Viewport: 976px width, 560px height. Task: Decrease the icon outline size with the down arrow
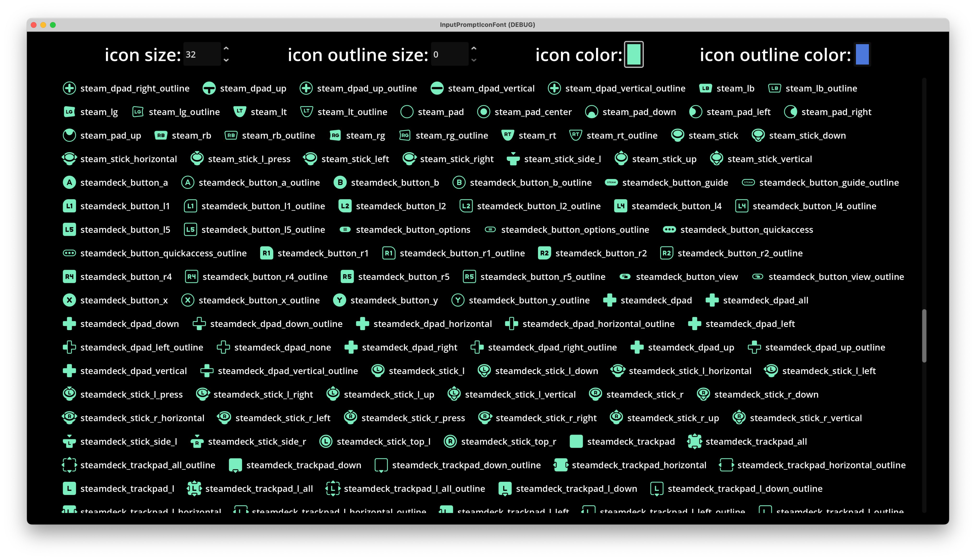click(x=474, y=60)
